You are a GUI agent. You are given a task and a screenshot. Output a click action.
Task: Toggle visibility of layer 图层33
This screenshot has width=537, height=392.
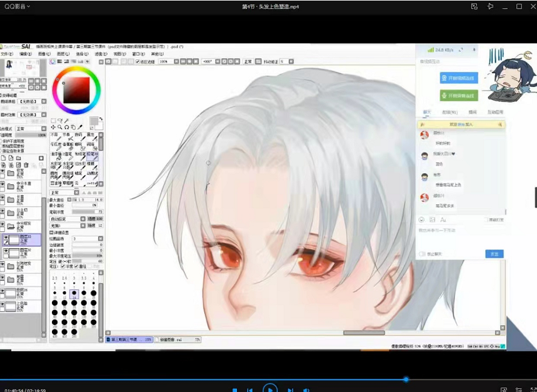(6, 236)
